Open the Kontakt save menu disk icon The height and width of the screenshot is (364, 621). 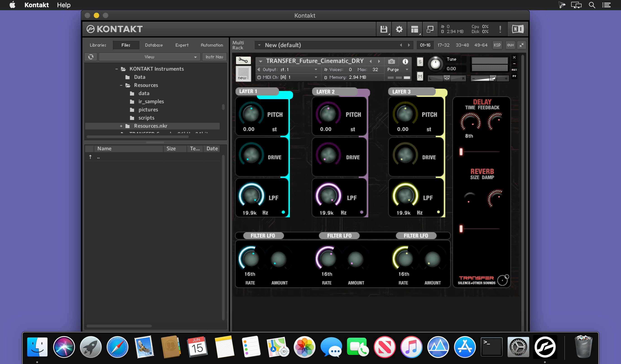pyautogui.click(x=384, y=29)
